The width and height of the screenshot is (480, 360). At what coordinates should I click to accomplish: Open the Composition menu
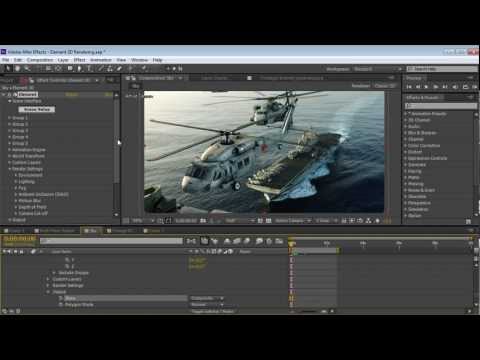40,60
